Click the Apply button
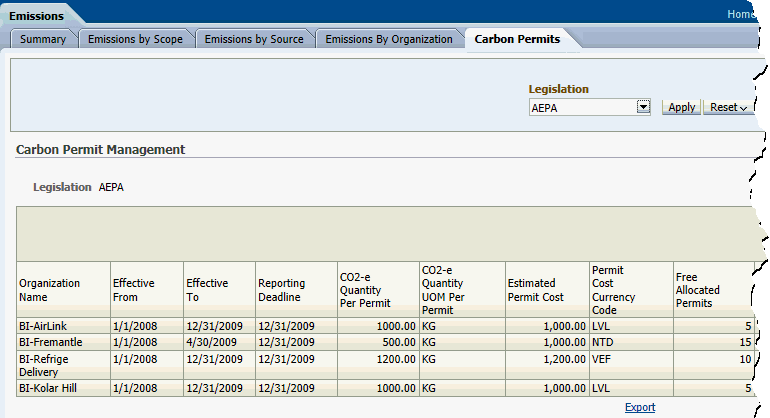 [x=682, y=107]
